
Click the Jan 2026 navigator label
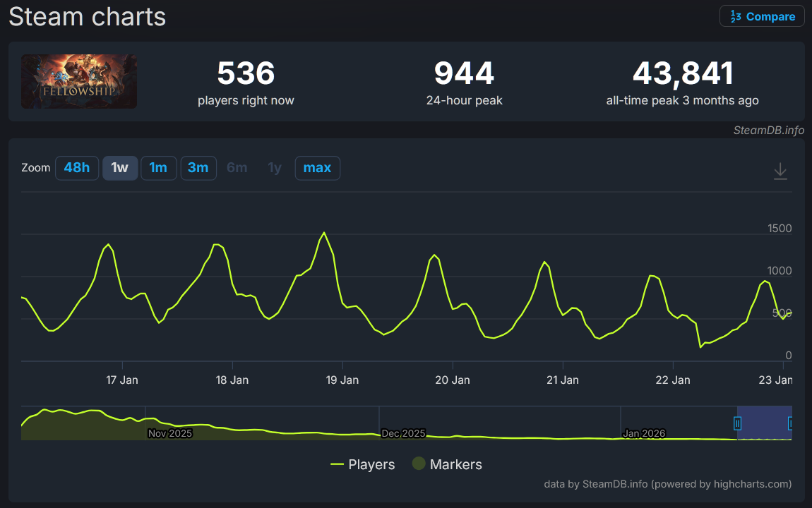[644, 433]
